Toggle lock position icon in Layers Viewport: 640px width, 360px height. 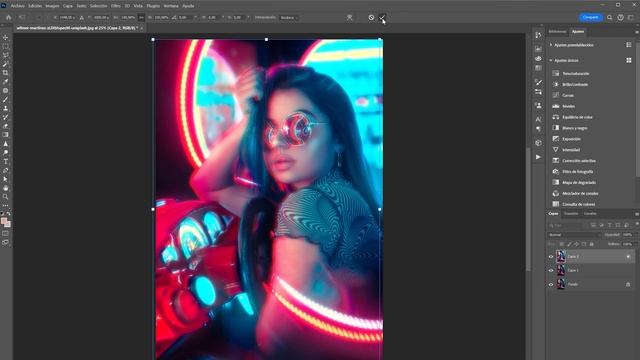tap(576, 244)
